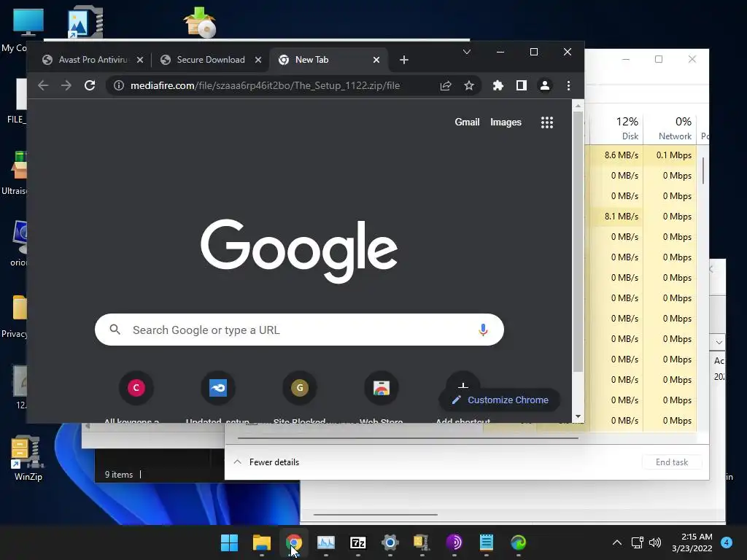Viewport: 747px width, 560px height.
Task: Open Tor Browser taskbar icon
Action: pos(454,542)
